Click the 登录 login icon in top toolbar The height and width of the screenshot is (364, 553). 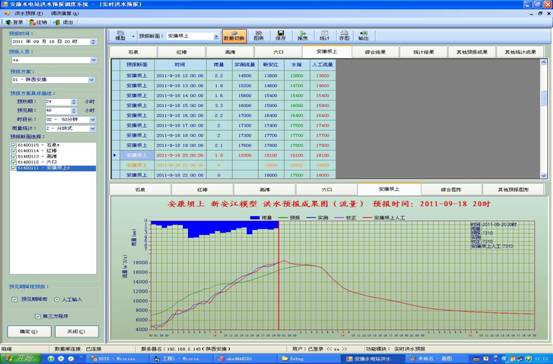coord(14,22)
